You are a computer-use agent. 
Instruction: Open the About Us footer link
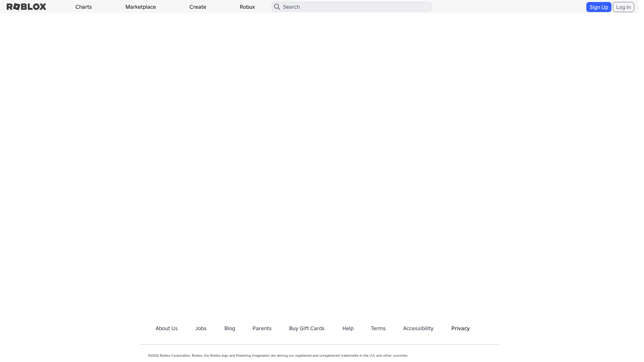click(167, 328)
